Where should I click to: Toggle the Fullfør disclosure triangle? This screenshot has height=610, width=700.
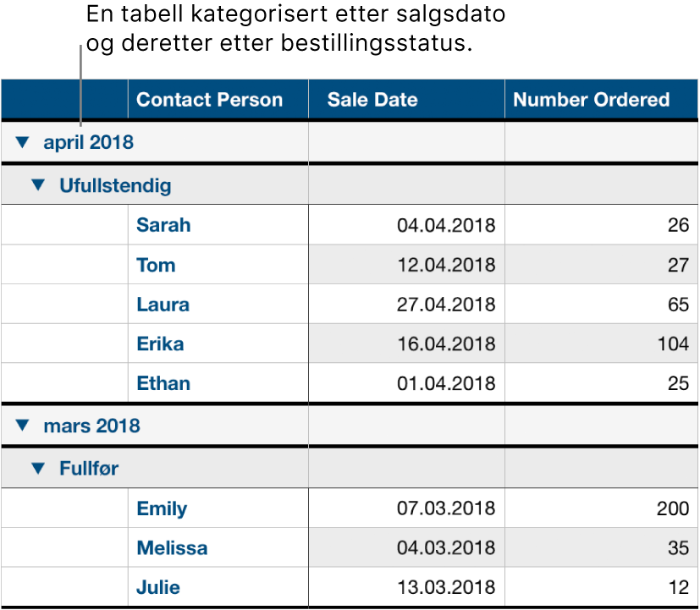(x=37, y=467)
